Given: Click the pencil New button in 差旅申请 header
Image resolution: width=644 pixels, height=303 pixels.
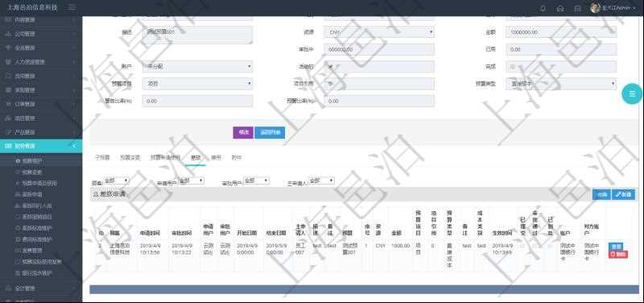Looking at the screenshot, I should point(623,195).
